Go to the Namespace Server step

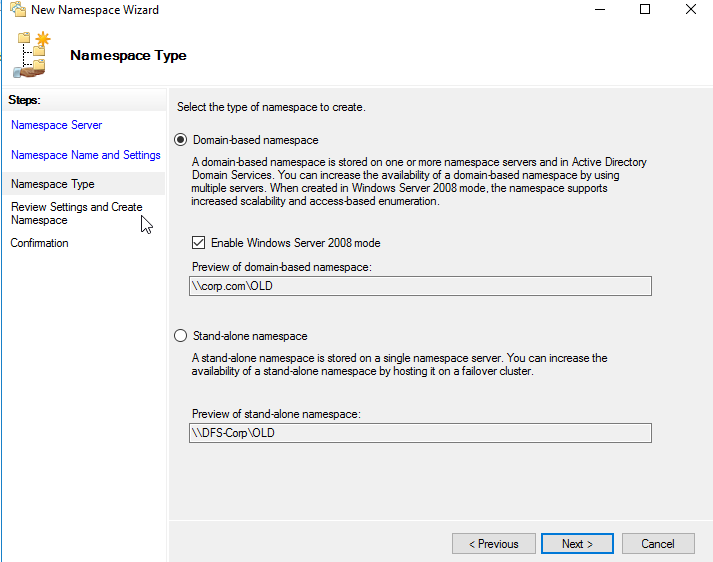click(x=56, y=125)
